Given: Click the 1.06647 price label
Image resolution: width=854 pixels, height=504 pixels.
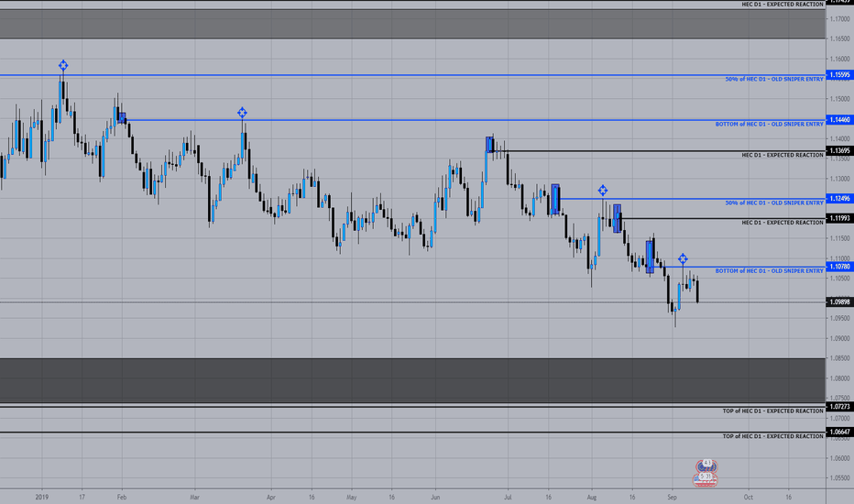Looking at the screenshot, I should tap(839, 433).
